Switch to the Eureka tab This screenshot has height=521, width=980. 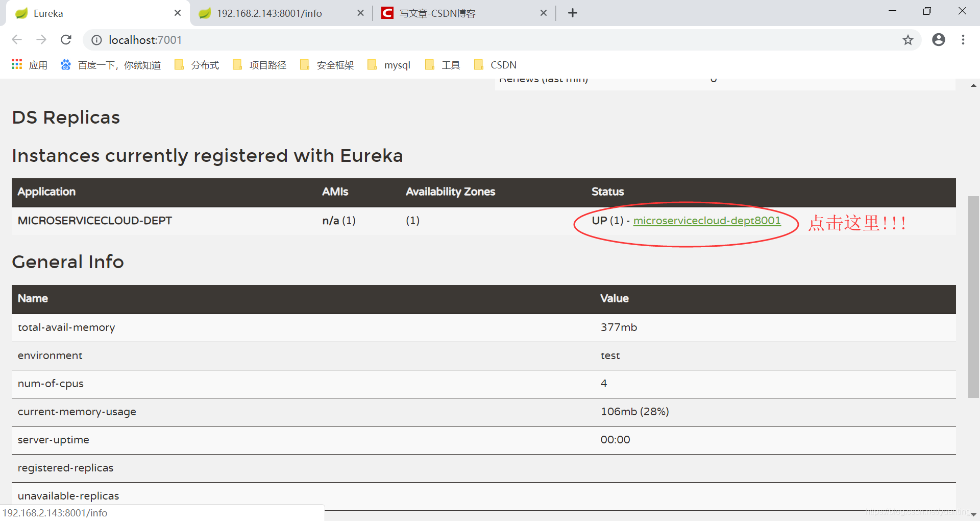pos(97,13)
